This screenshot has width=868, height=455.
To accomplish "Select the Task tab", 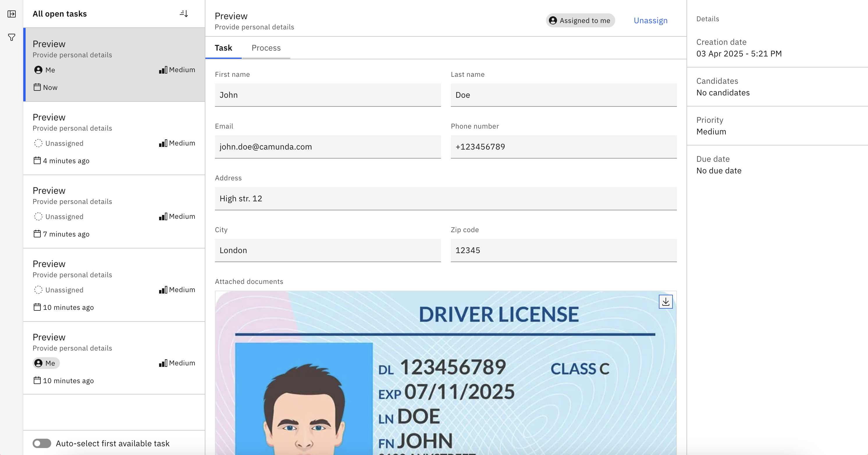I will pos(223,48).
